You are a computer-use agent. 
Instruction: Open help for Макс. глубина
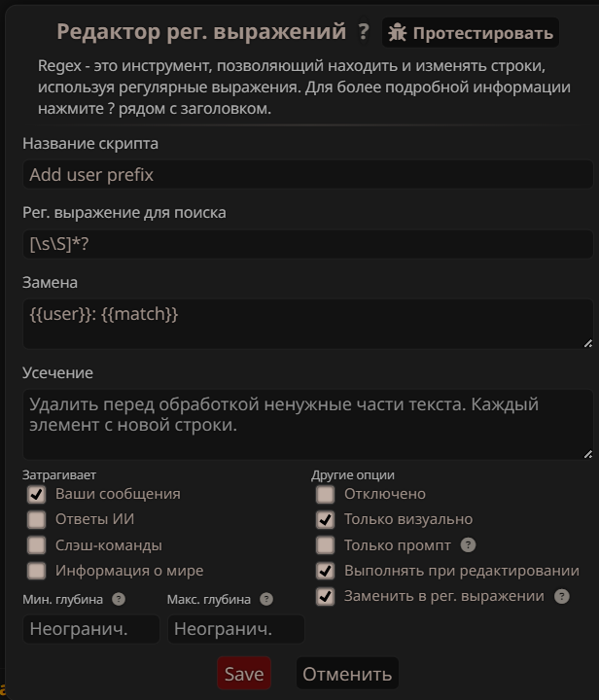(x=266, y=600)
